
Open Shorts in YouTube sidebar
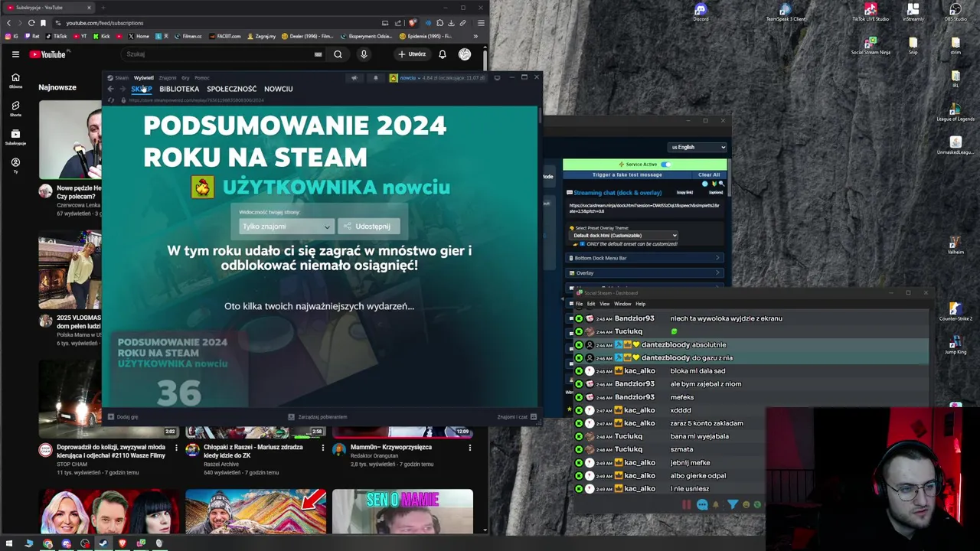tap(15, 109)
